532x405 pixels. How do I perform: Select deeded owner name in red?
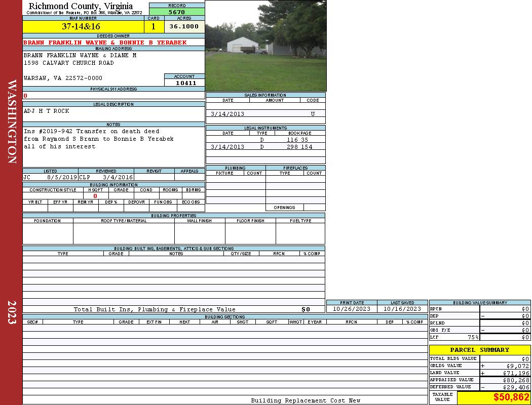(105, 43)
